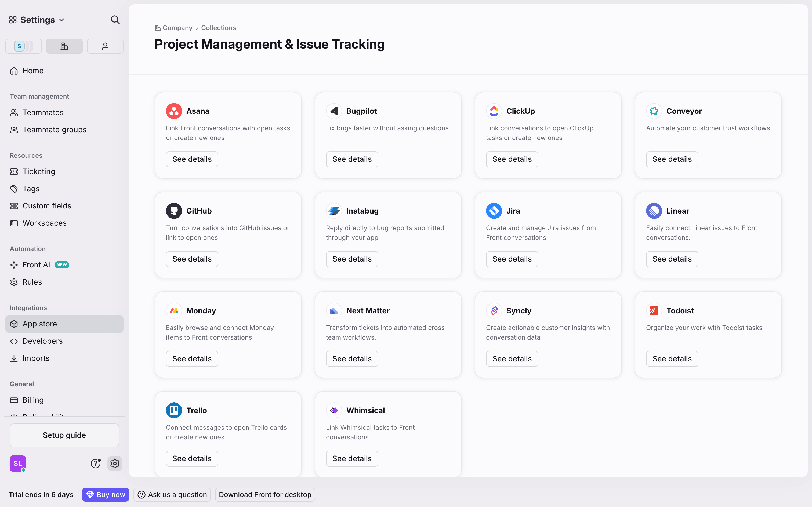Click the settings gear icon at bottom
The width and height of the screenshot is (812, 507).
(115, 464)
